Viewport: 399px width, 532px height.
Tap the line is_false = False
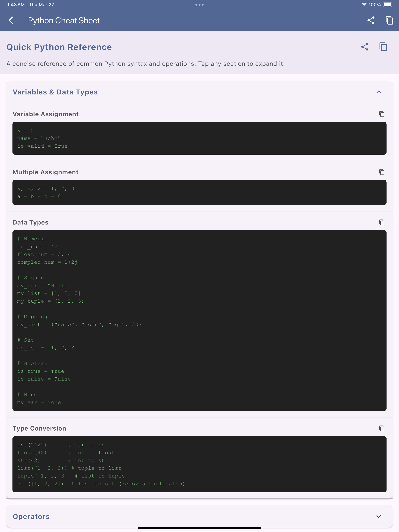point(44,379)
